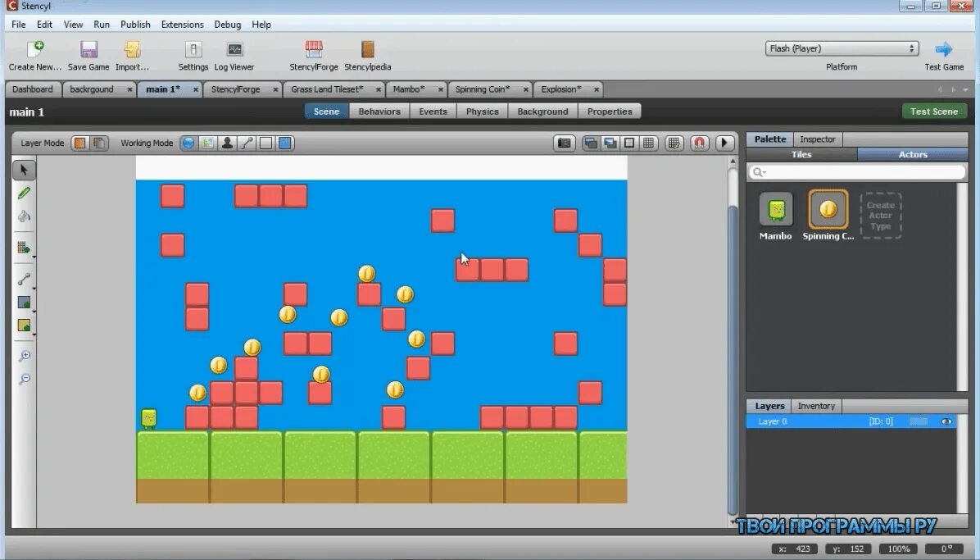Open the tab list dropdown arrow
This screenshot has height=560, width=980.
[965, 89]
